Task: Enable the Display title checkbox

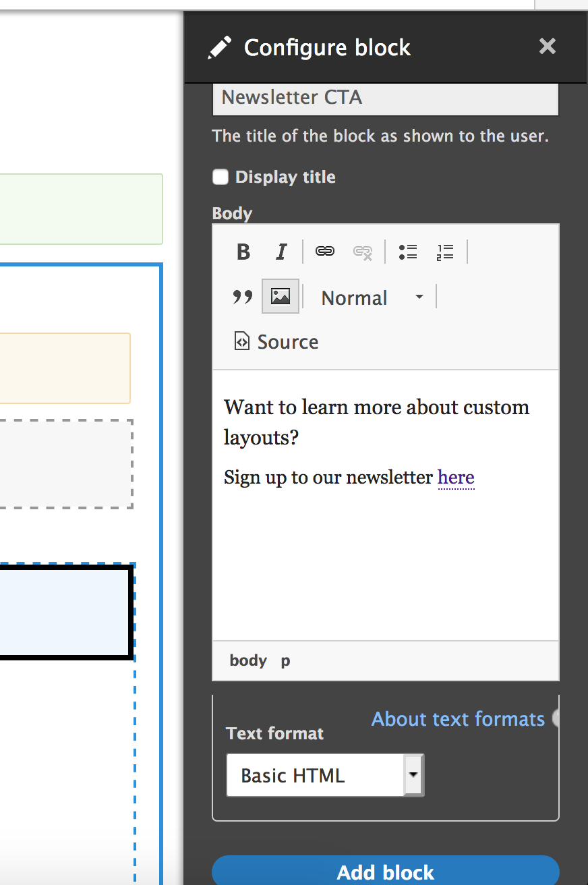Action: coord(220,177)
